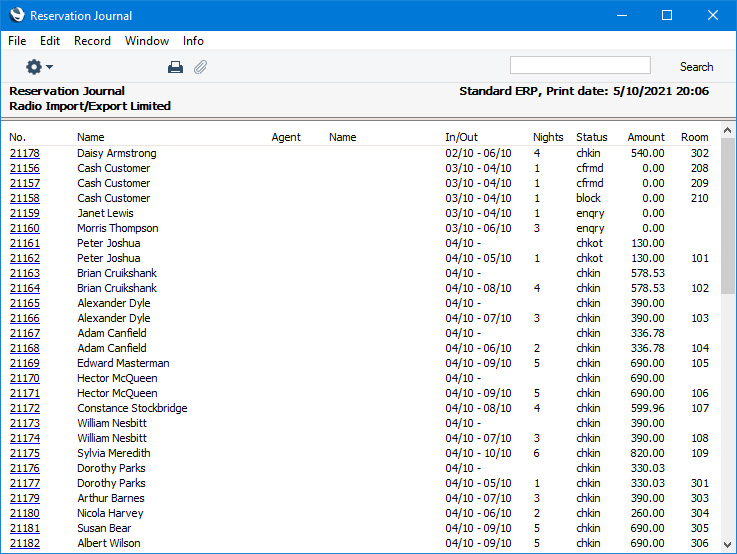
Task: Select the name Arthur Barnes
Action: [111, 498]
